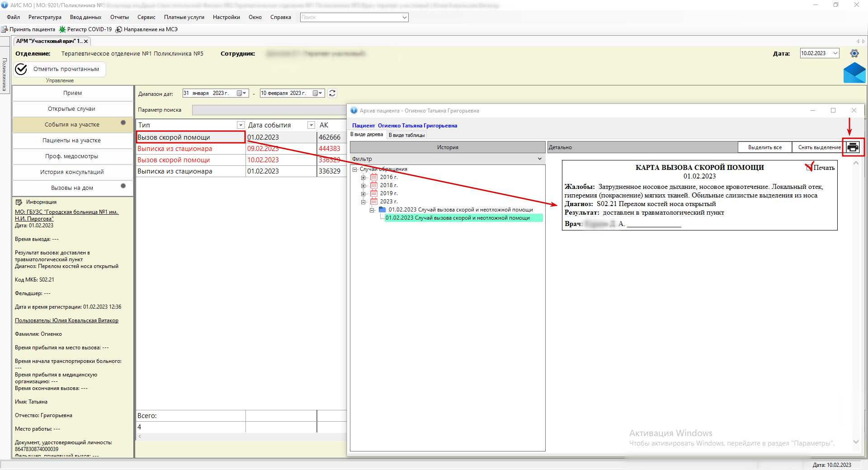Click the vertical Поликлиника side tab
Viewport: 868px width, 470px height.
(x=5, y=74)
